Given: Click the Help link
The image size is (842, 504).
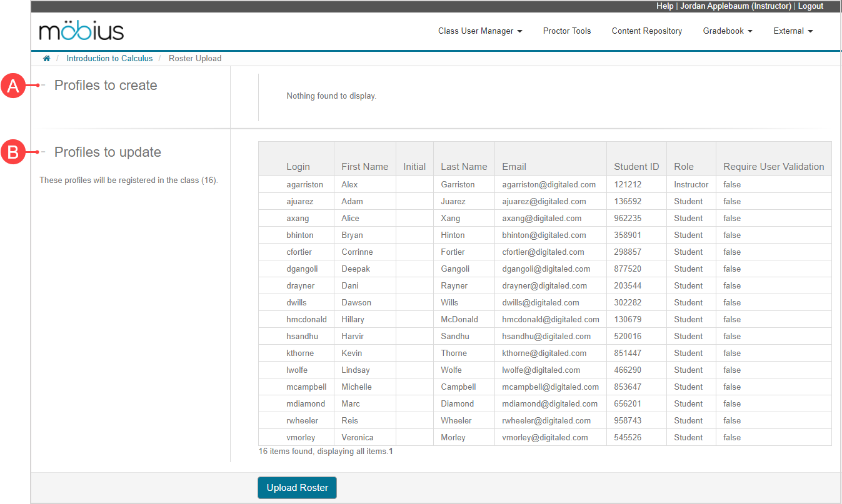Looking at the screenshot, I should pyautogui.click(x=664, y=6).
